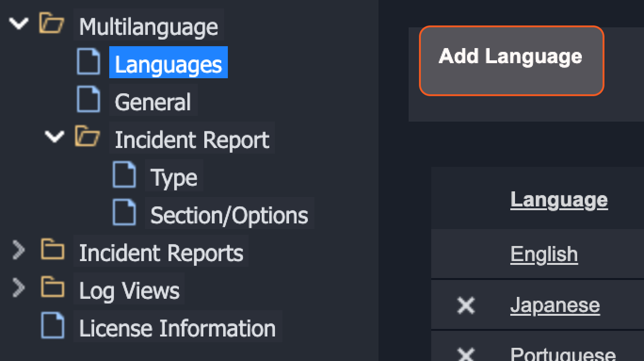The height and width of the screenshot is (361, 644).
Task: Click the Log Views folder icon
Action: pos(52,287)
